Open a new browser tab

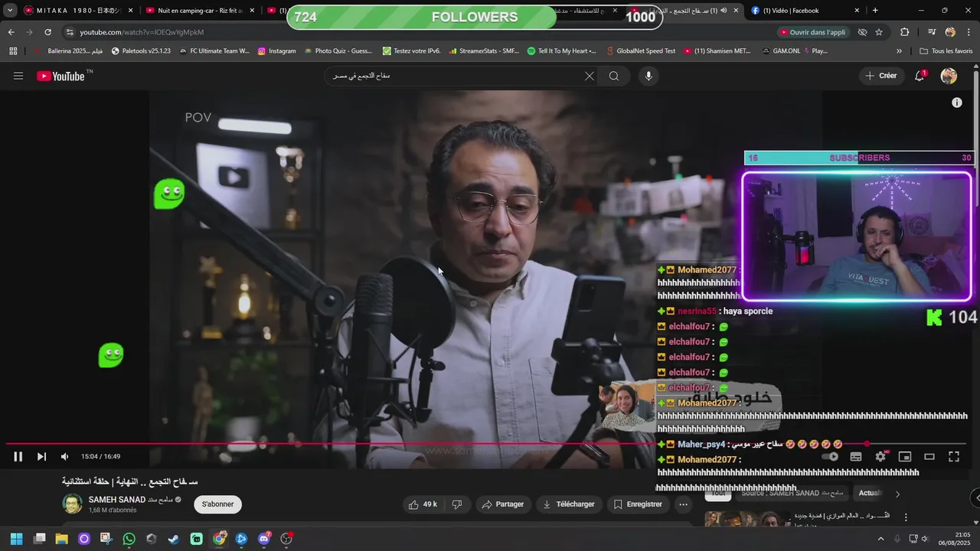[875, 11]
